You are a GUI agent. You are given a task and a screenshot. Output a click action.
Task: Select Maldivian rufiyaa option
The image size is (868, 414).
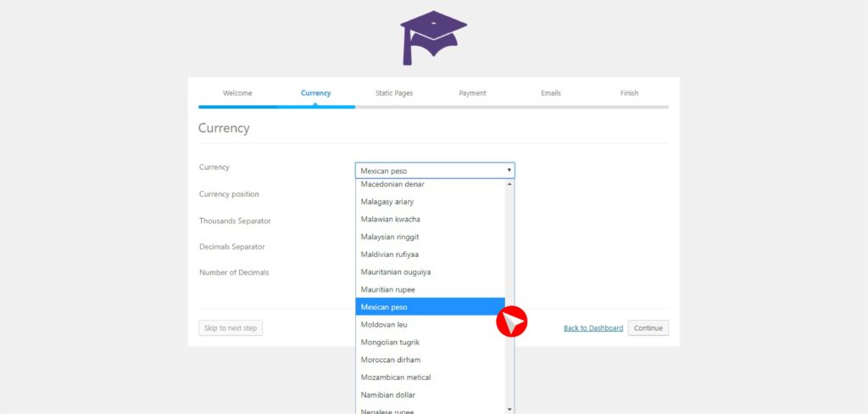(390, 255)
